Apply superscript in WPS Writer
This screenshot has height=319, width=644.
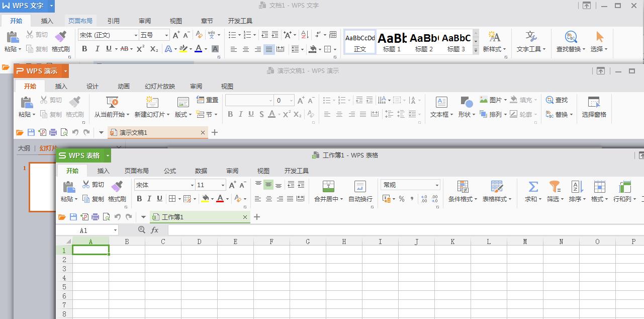(x=141, y=49)
